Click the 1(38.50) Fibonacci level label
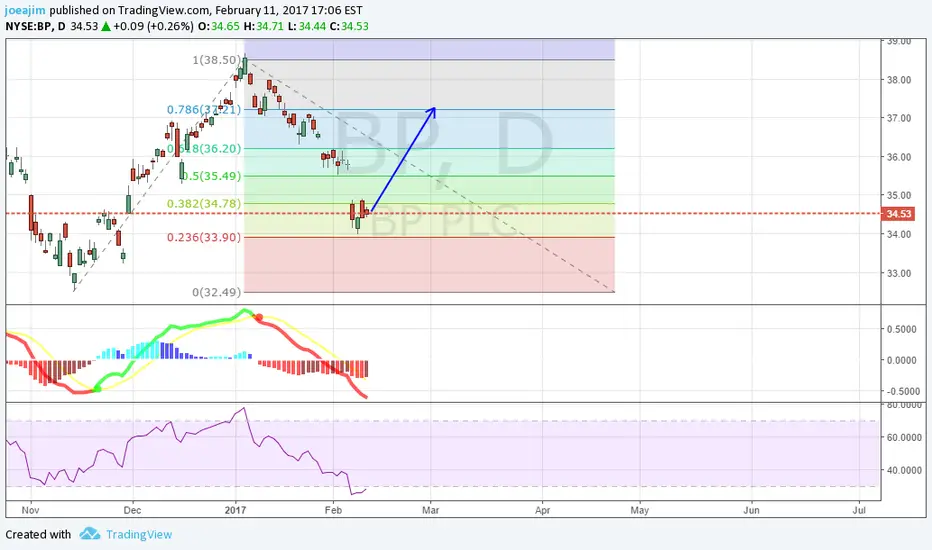Image resolution: width=932 pixels, height=550 pixels. tap(217, 59)
